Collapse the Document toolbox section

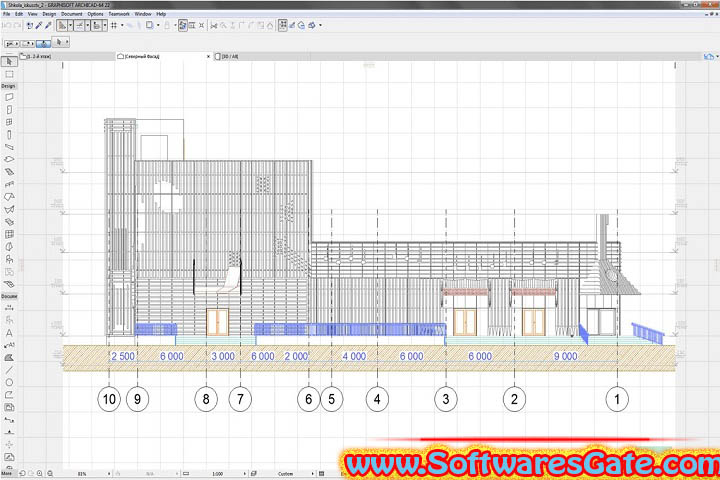click(x=9, y=296)
